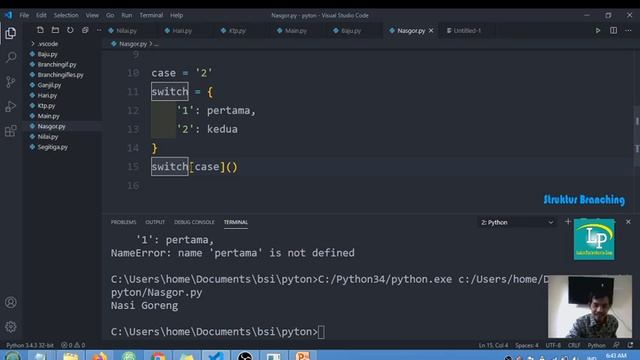Create a new file in Explorer
Image resolution: width=640 pixels, height=360 pixels.
[40, 30]
